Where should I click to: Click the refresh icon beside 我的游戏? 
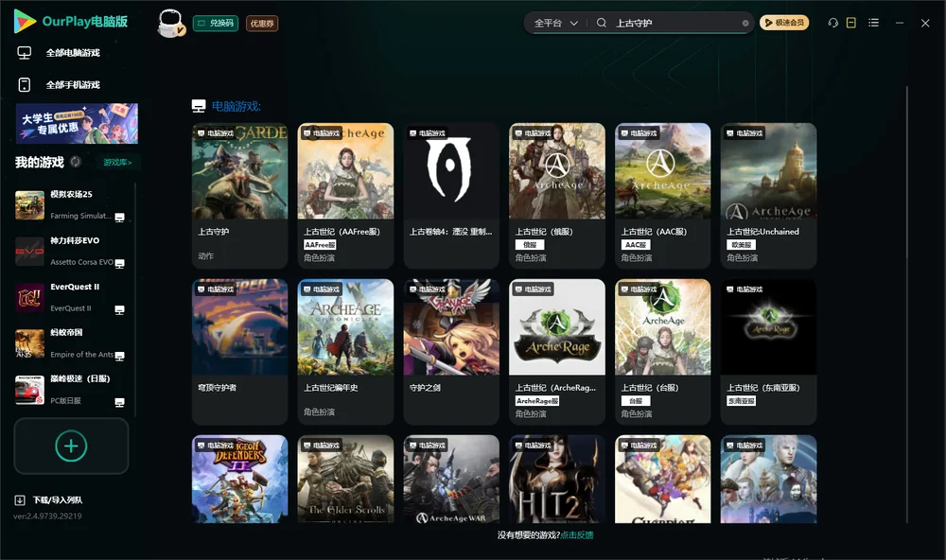76,162
